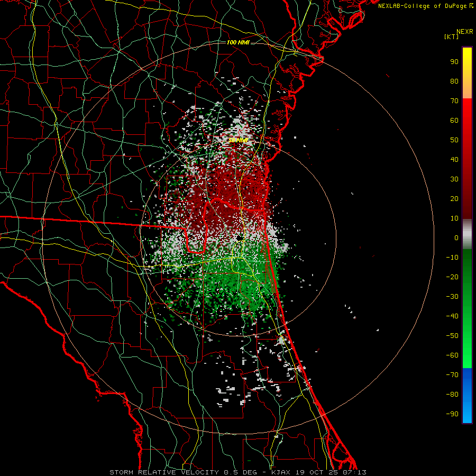Click the 50 value on velocity scale
Viewport: 476px width, 476px height.
click(x=454, y=140)
